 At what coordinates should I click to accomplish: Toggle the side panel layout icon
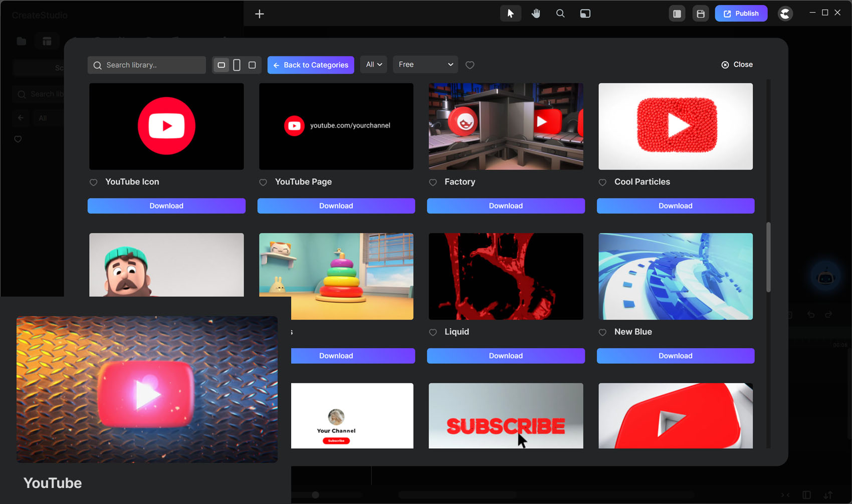point(677,14)
